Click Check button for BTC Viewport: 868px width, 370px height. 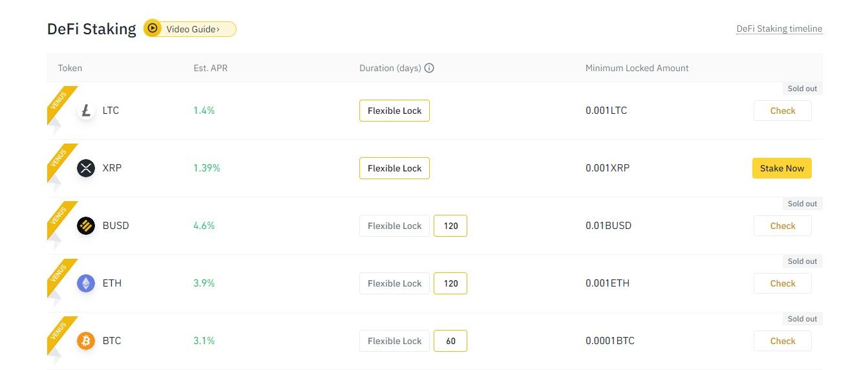click(782, 341)
